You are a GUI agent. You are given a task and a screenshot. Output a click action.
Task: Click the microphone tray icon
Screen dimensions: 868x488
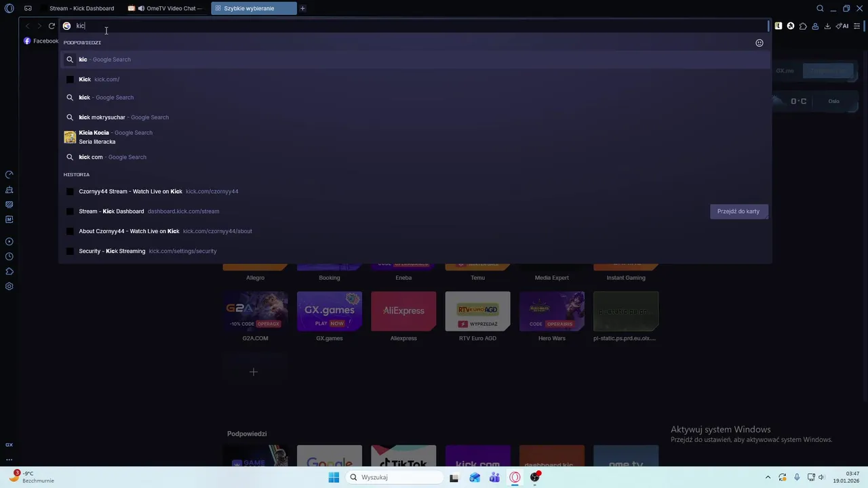[797, 477]
